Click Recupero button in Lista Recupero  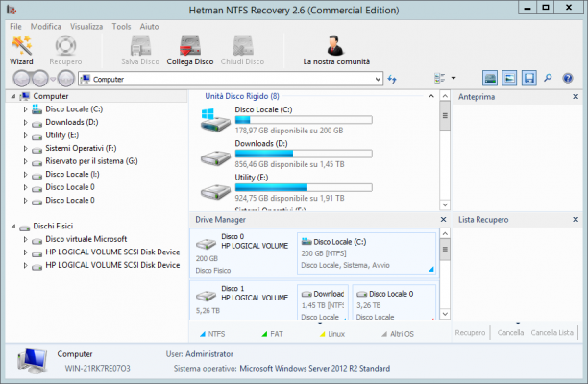(x=470, y=332)
